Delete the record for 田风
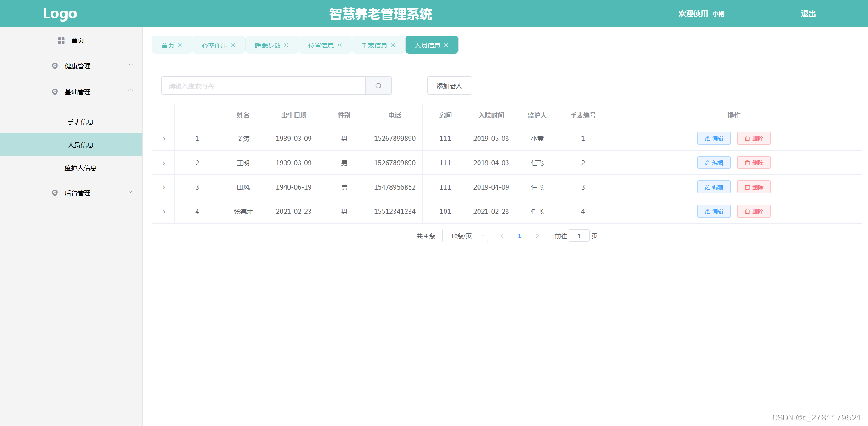 point(754,187)
